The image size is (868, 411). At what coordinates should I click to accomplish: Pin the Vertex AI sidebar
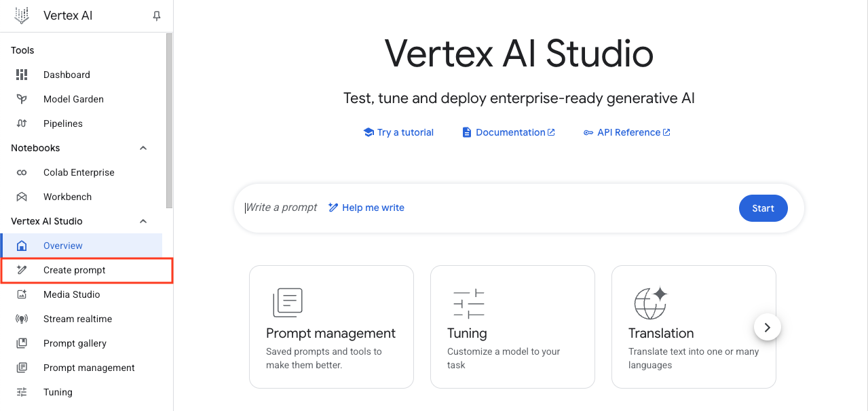click(157, 16)
